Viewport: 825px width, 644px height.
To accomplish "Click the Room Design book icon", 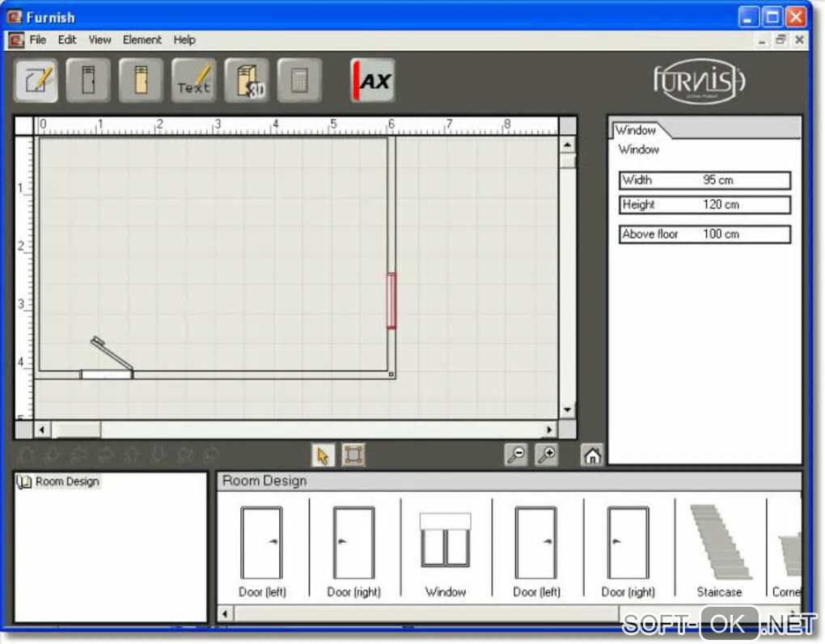I will 23,481.
